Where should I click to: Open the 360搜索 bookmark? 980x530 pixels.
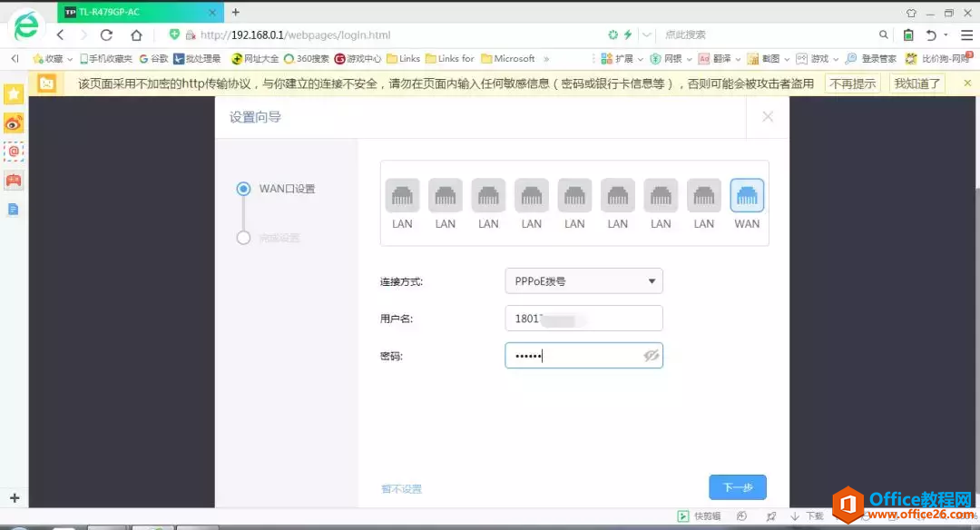click(x=307, y=59)
